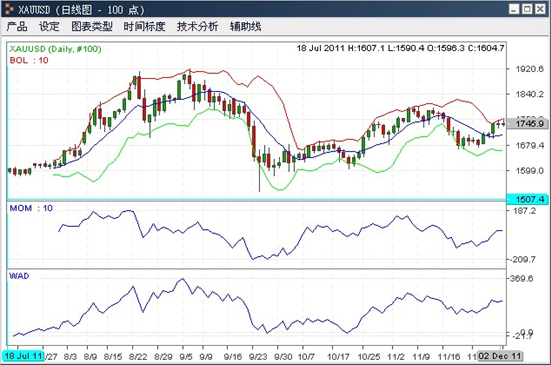The height and width of the screenshot is (365, 551).
Task: Open the 产品 menu
Action: pyautogui.click(x=17, y=26)
